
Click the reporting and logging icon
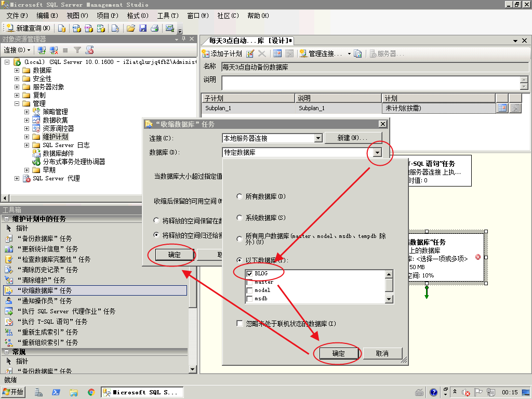click(x=357, y=54)
